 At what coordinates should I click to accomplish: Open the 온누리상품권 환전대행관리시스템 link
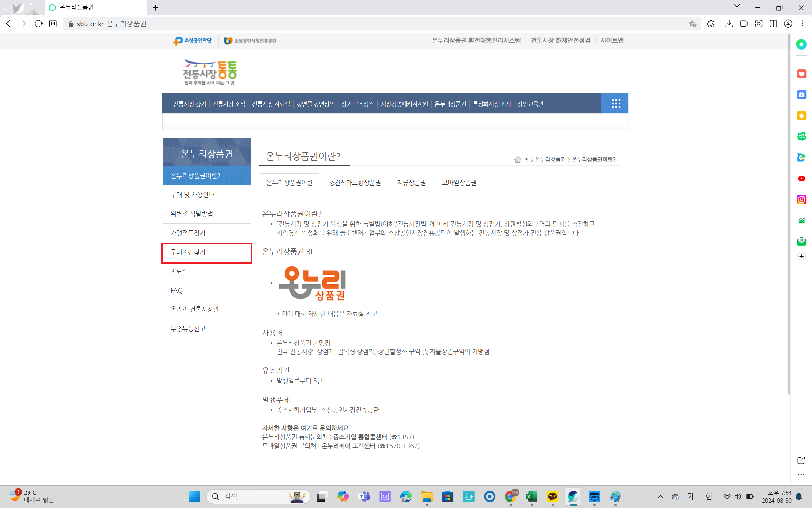[476, 40]
